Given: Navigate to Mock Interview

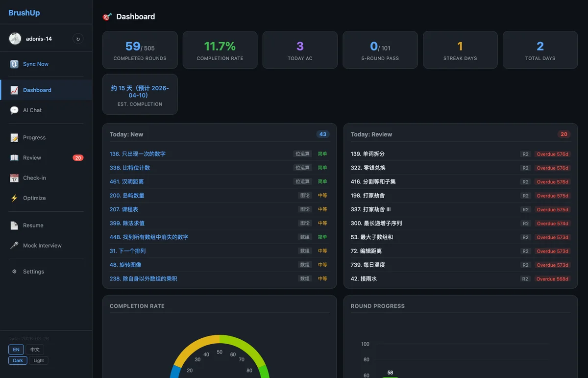Looking at the screenshot, I should (46, 246).
